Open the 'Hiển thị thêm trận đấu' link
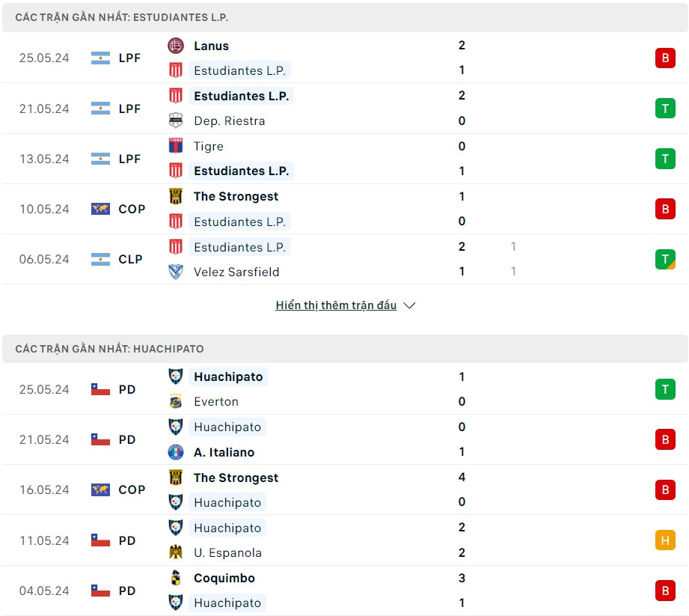Image resolution: width=689 pixels, height=616 pixels. pos(336,305)
